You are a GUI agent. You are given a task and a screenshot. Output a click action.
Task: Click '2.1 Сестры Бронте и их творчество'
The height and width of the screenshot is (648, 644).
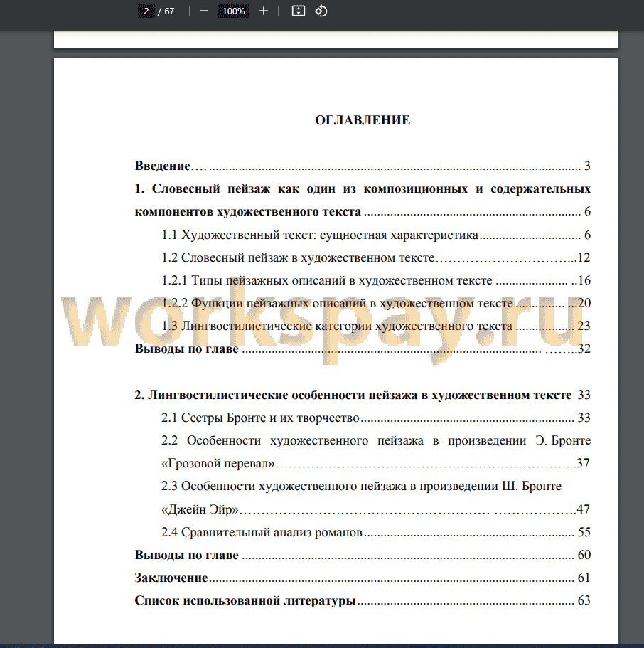[x=376, y=418]
